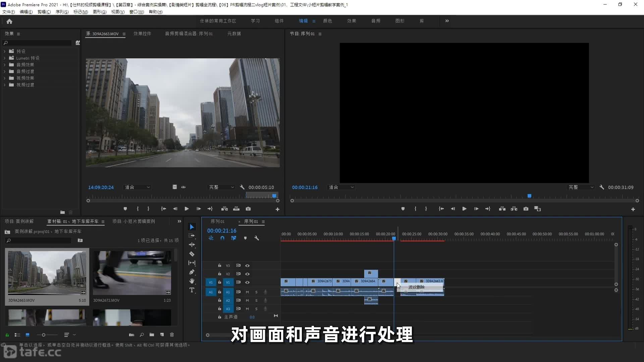Toggle V2 track output eye
This screenshot has height=362, width=644.
pyautogui.click(x=248, y=274)
